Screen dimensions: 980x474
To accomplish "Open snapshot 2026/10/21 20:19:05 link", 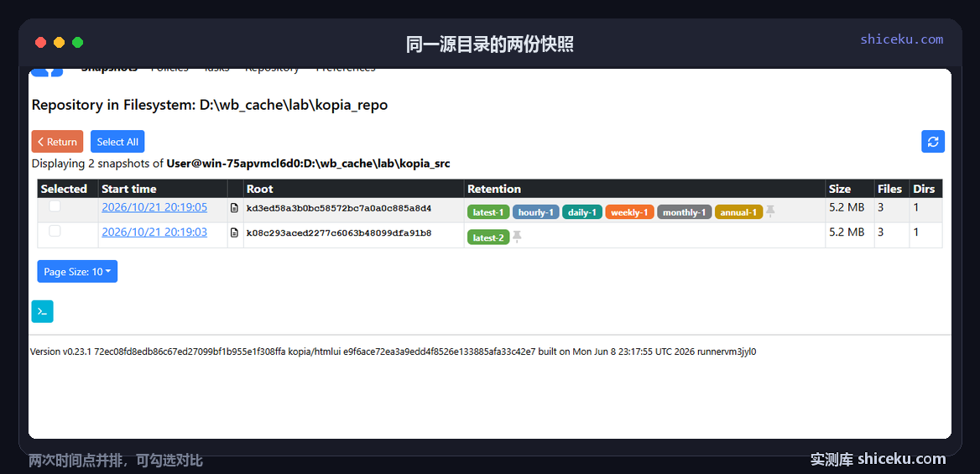I will tap(154, 207).
